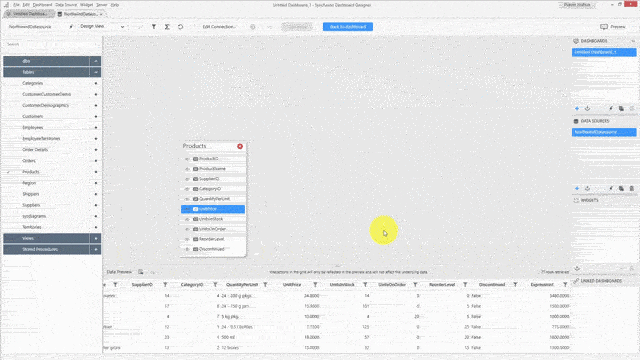Image resolution: width=640 pixels, height=360 pixels.
Task: Filter the UnitPrice column in the preview grid
Action: point(315,284)
